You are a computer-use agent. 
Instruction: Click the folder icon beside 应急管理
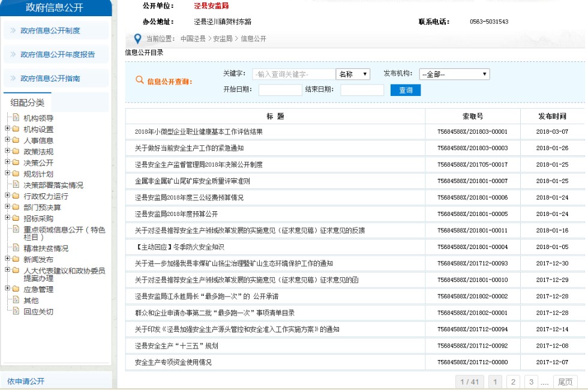(x=16, y=289)
